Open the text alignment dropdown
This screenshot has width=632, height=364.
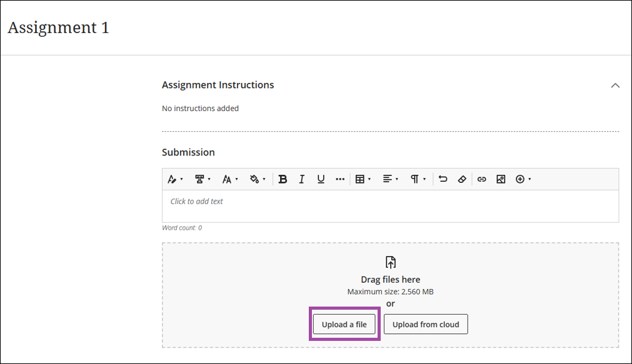390,179
